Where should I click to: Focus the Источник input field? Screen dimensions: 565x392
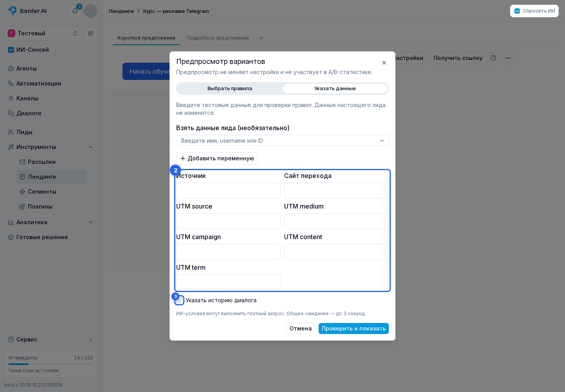[x=228, y=191]
